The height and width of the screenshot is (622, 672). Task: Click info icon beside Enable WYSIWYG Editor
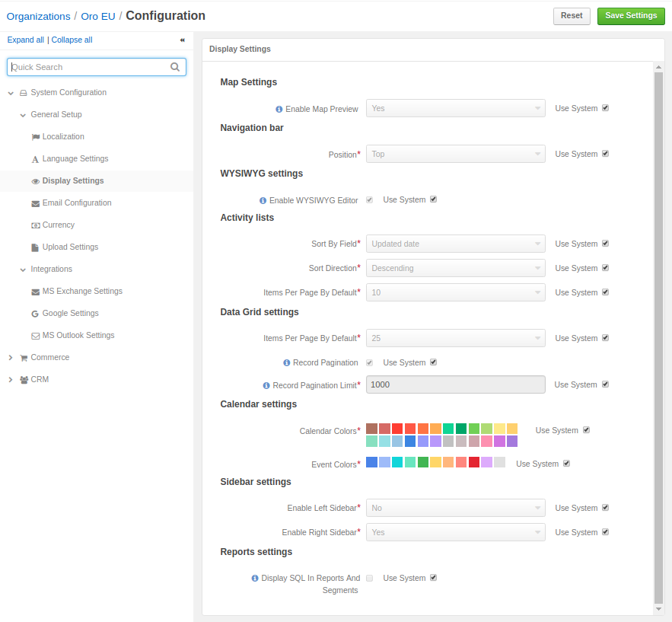tap(263, 201)
